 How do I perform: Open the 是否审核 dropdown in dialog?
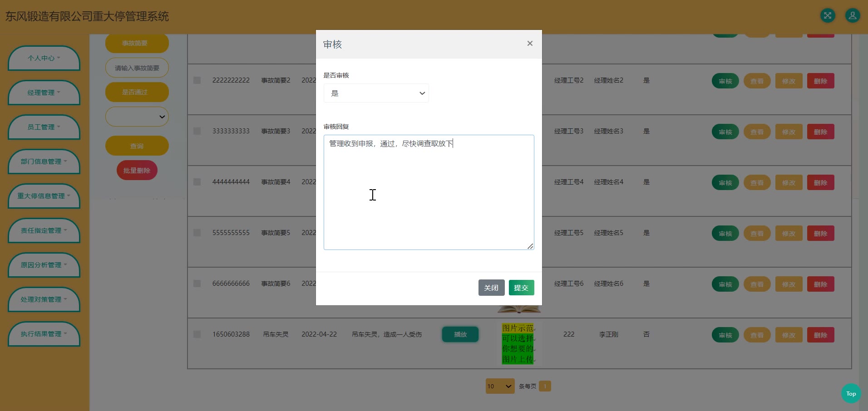click(376, 93)
